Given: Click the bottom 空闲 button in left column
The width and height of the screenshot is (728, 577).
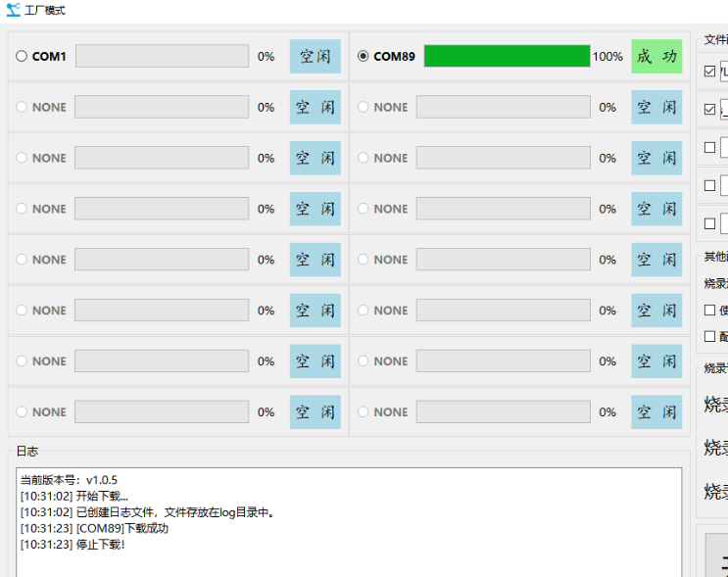Looking at the screenshot, I should pos(315,412).
